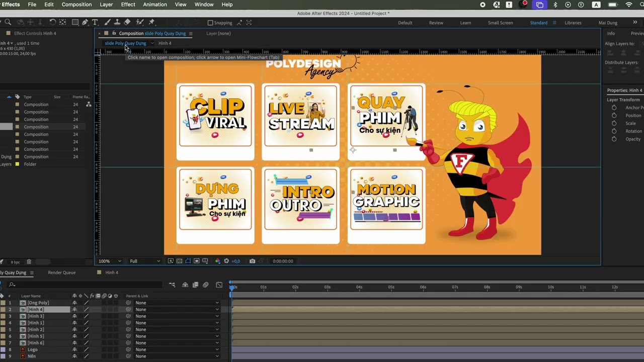This screenshot has height=362, width=644.
Task: Select the Clone Stamp tool
Action: point(117,22)
